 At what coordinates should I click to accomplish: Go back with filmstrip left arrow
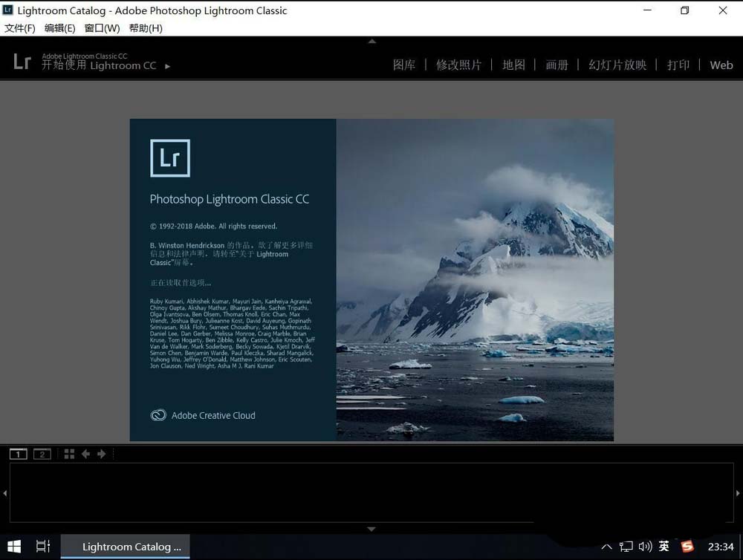(85, 454)
